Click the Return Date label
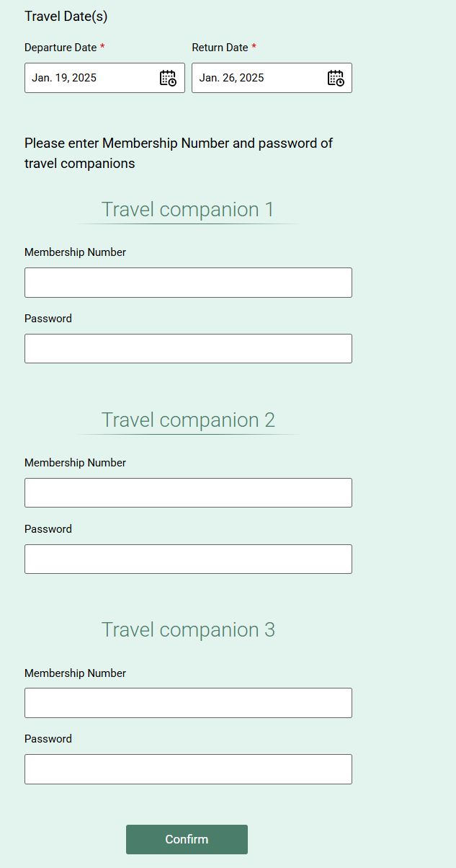The width and height of the screenshot is (456, 868). point(220,48)
